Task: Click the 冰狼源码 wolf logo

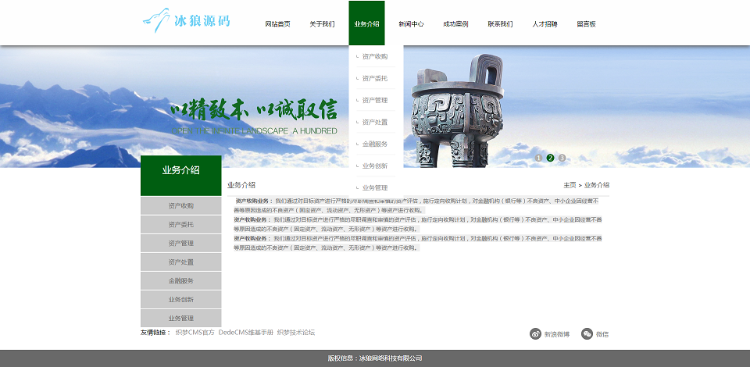Action: [187, 21]
